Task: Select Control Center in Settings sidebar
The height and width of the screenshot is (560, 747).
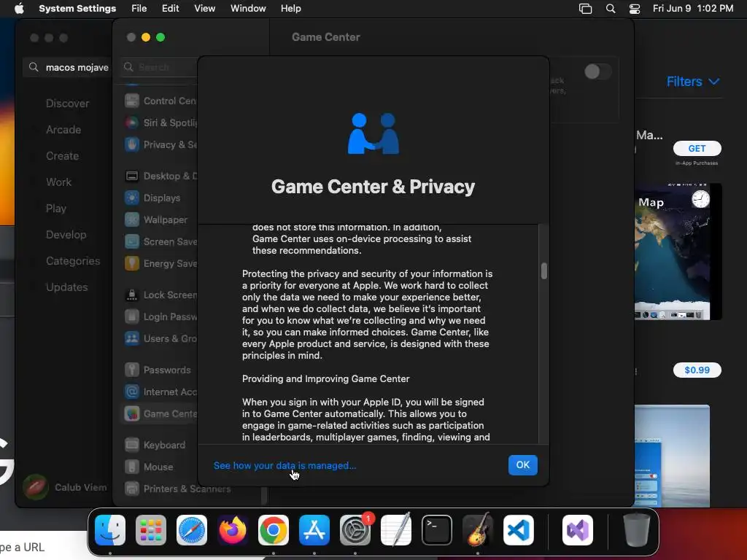Action: (160, 101)
